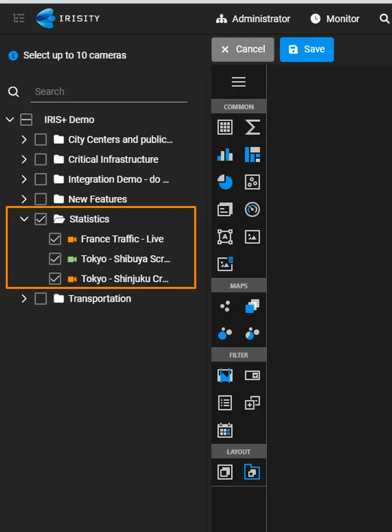Check the Transportation folder checkbox
392x532 pixels.
(41, 299)
